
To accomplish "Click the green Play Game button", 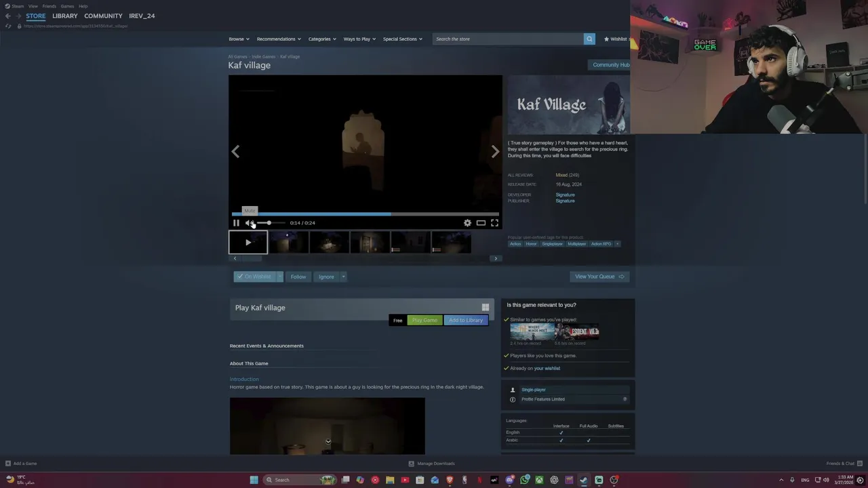I will click(425, 320).
